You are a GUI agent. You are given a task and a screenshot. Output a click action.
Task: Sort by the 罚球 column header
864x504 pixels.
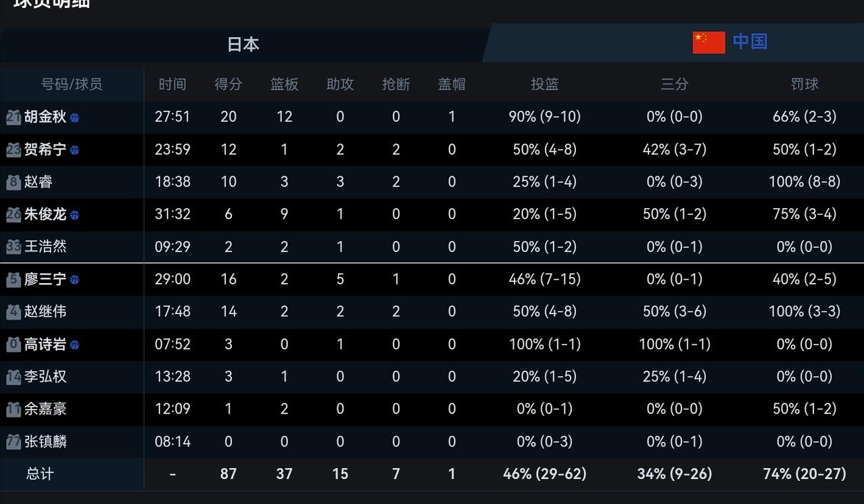(805, 84)
